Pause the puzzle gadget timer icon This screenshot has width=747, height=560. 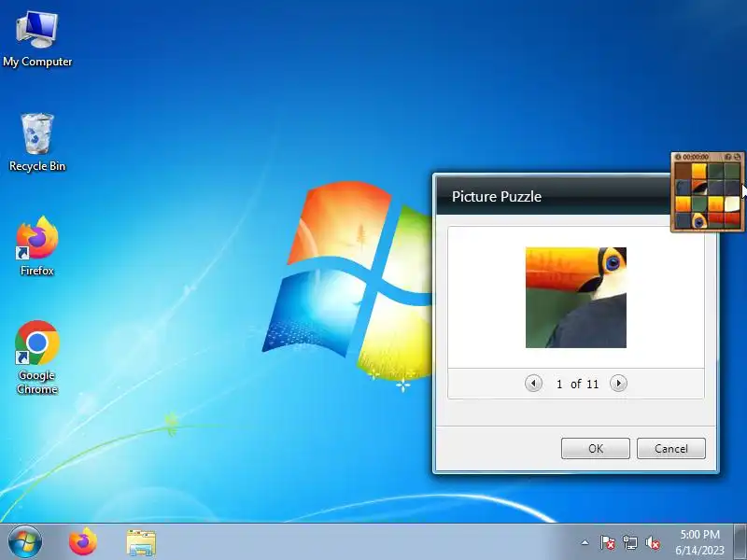tap(678, 157)
